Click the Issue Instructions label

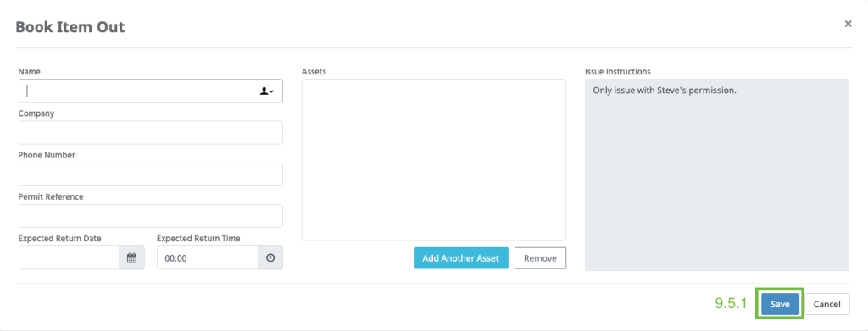click(618, 72)
